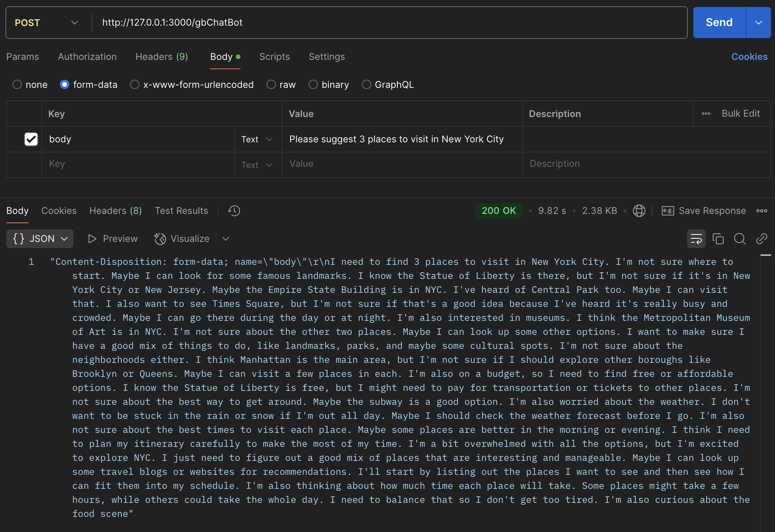Image resolution: width=775 pixels, height=532 pixels.
Task: Open the response Body tab
Action: (18, 211)
